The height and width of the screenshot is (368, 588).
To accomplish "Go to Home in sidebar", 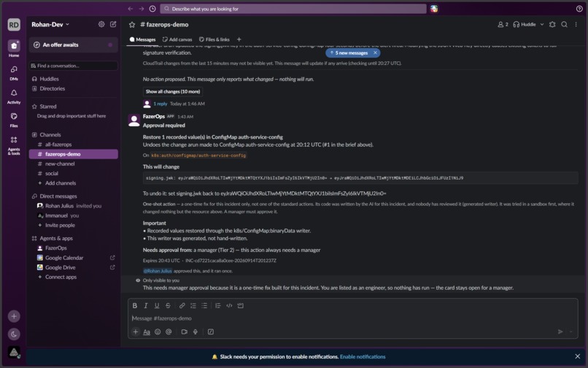I will pyautogui.click(x=14, y=48).
